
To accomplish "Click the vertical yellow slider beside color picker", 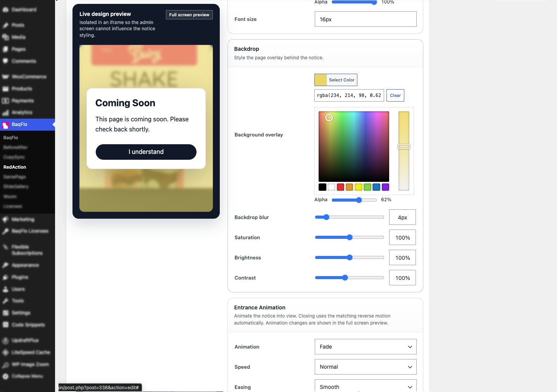I will pyautogui.click(x=404, y=151).
